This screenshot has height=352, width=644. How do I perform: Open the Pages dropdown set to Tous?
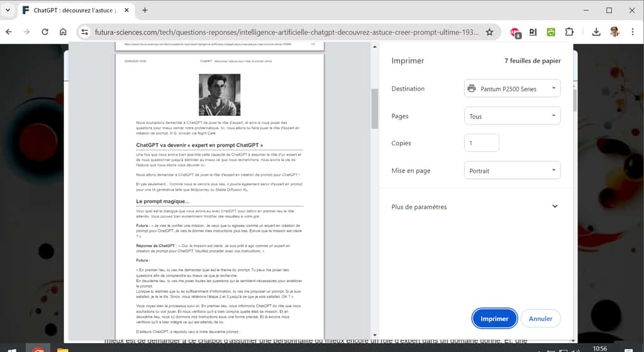pos(512,116)
